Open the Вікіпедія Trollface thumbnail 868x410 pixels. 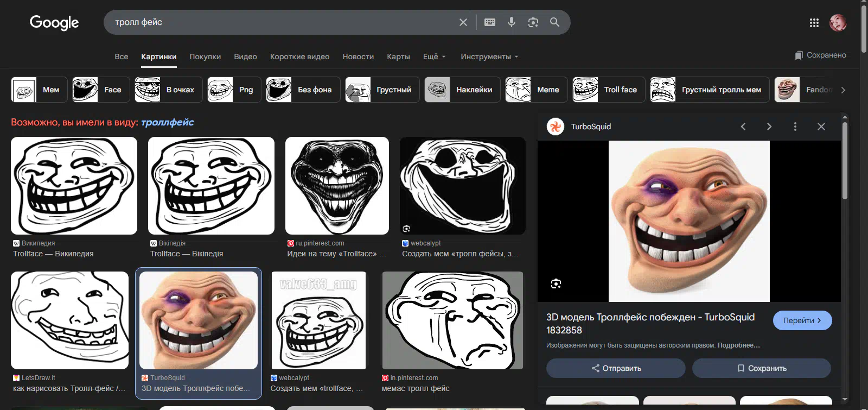coord(211,186)
